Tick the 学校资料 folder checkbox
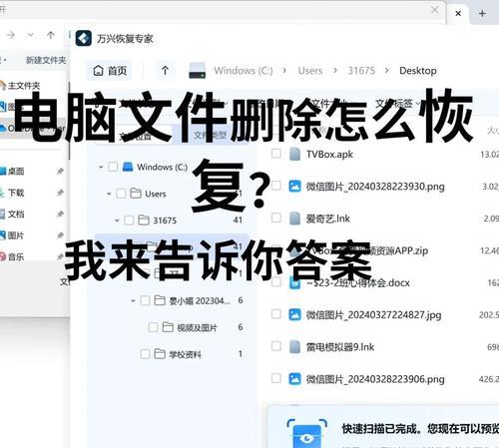The height and width of the screenshot is (448, 499). (x=145, y=354)
